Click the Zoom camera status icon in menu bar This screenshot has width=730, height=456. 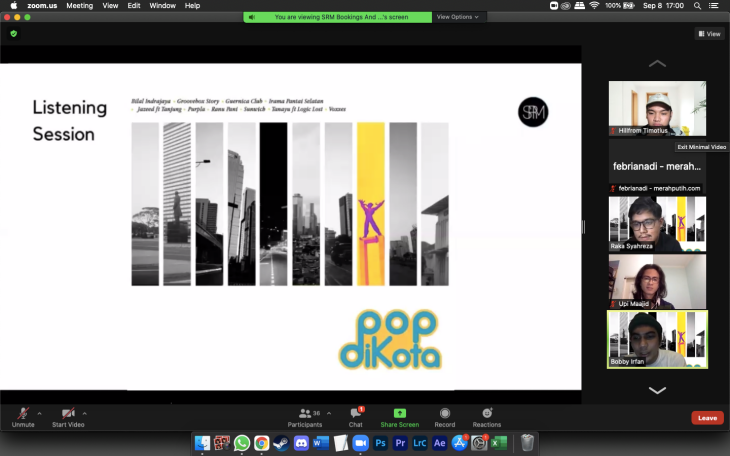click(x=554, y=6)
